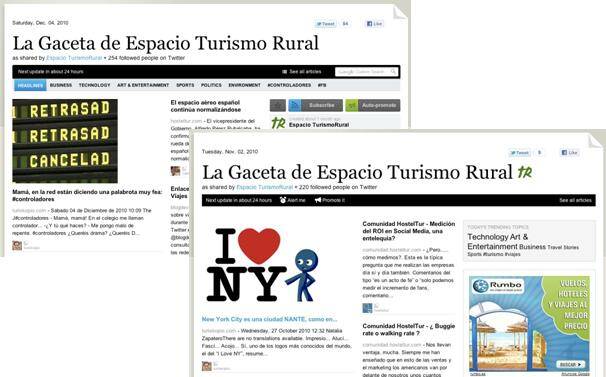Open the I Love NY article image
606x377 pixels.
click(263, 265)
